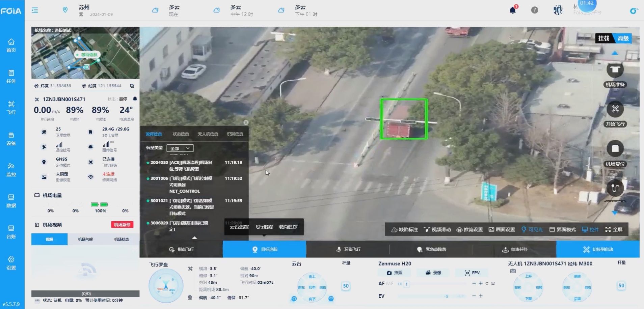Click the alarm bell beside 悬停 status
Image resolution: width=644 pixels, height=309 pixels.
(x=135, y=99)
